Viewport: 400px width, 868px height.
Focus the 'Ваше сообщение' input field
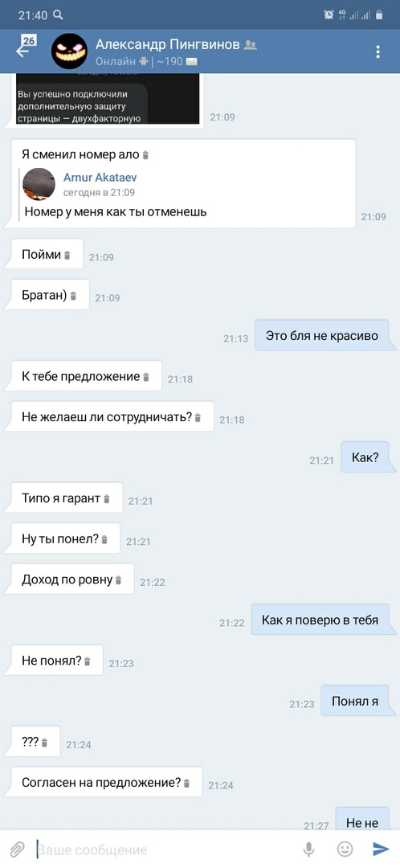[x=166, y=850]
